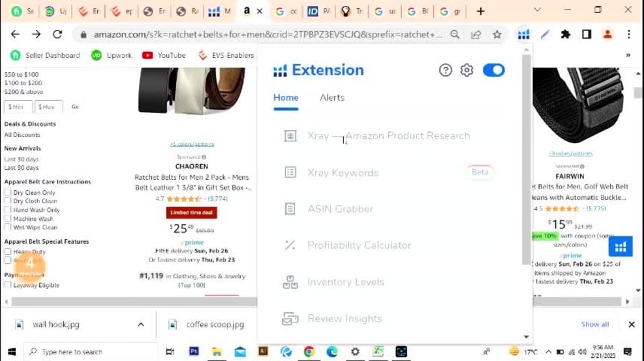Click the Xray Keywords list icon

(x=290, y=172)
